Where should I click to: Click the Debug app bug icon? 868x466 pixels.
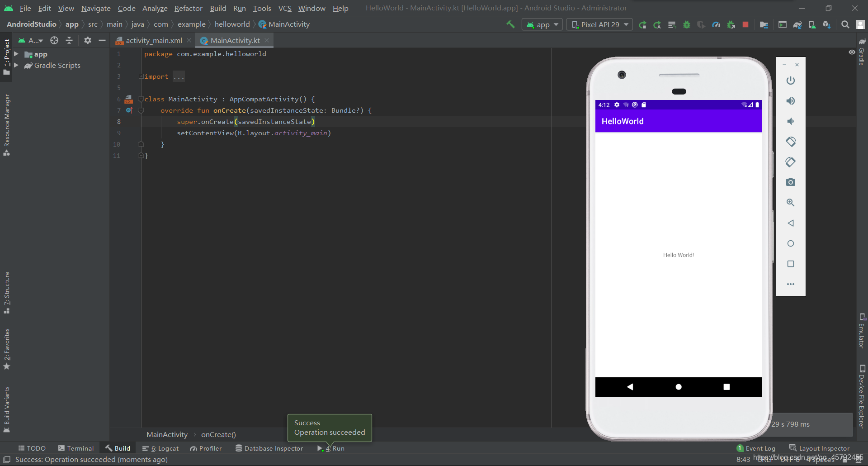[687, 24]
